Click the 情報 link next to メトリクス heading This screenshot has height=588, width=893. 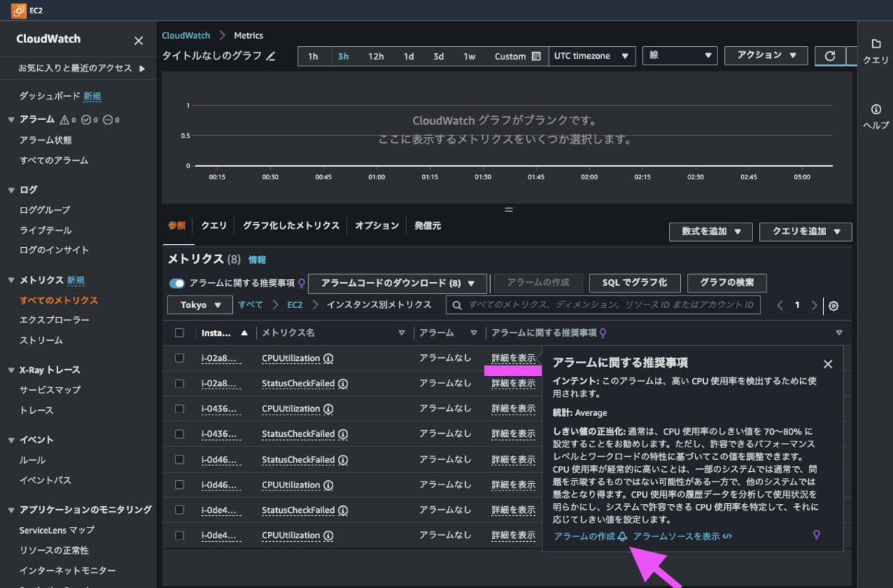point(257,260)
